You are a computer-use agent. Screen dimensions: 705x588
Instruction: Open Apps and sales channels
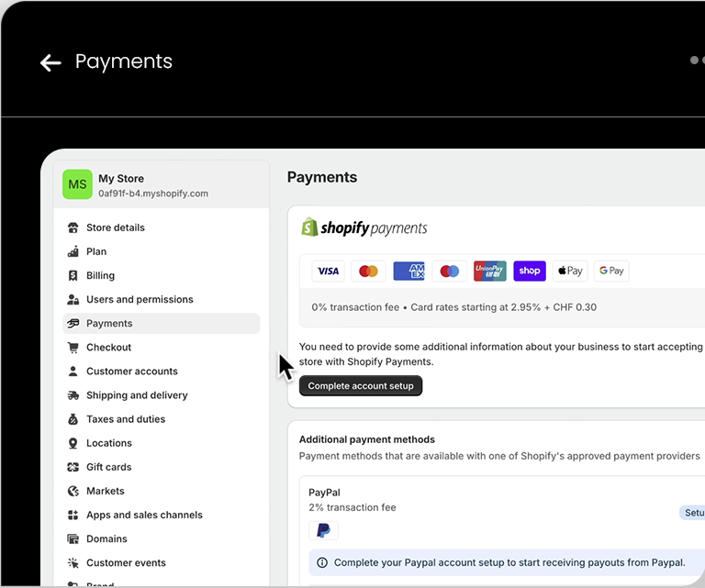[x=161, y=515]
